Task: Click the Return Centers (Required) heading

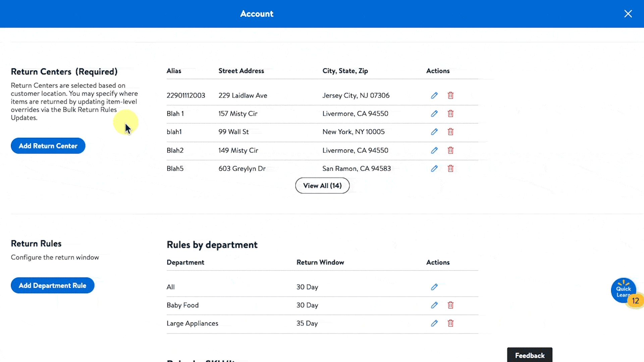Action: click(x=64, y=72)
